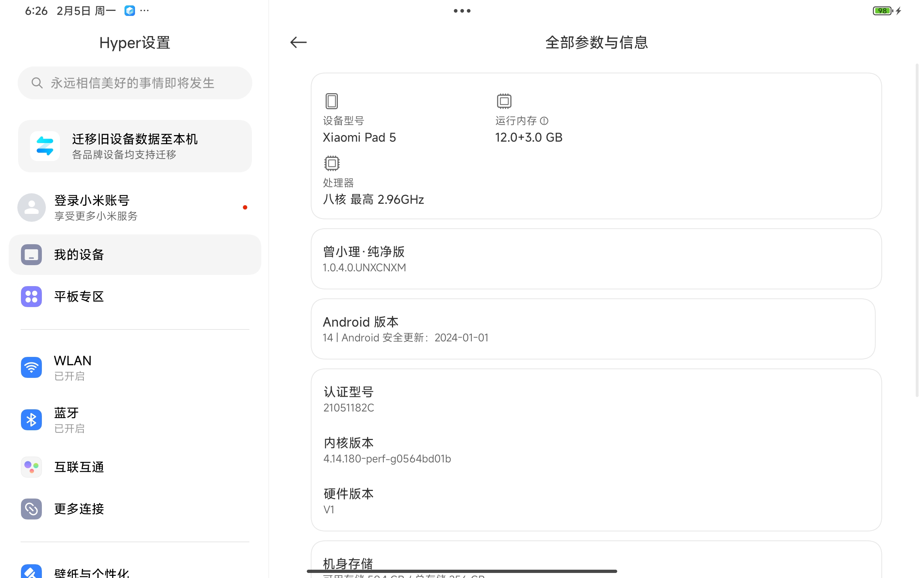924x578 pixels.
Task: Go back with the arrow icon
Action: (x=298, y=42)
